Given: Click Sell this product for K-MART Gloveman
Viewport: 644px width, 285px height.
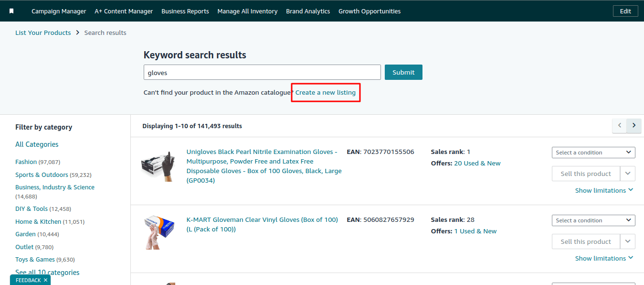Looking at the screenshot, I should coord(586,241).
